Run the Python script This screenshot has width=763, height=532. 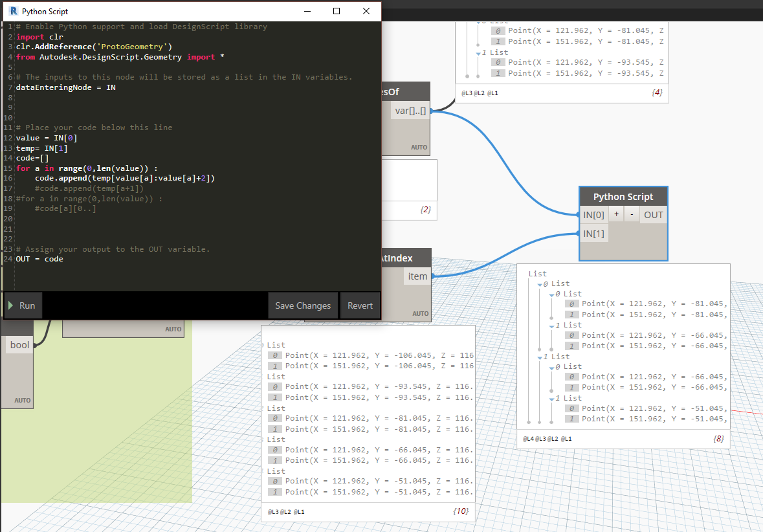click(x=23, y=305)
